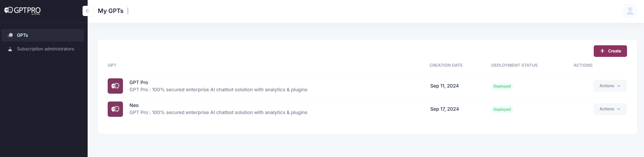Screen dimensions: 644x157
Task: Open the user profile avatar
Action: click(630, 11)
